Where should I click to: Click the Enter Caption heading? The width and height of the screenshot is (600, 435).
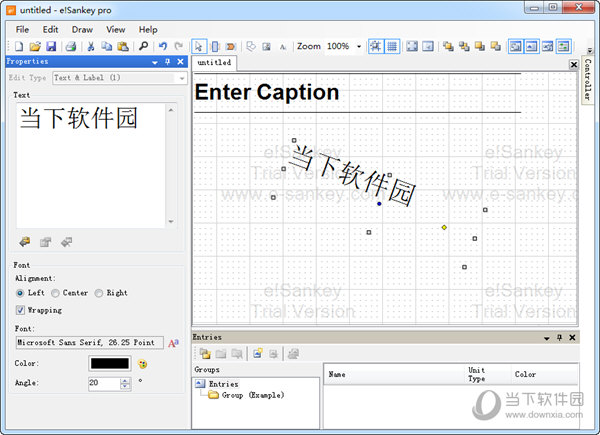(x=267, y=92)
